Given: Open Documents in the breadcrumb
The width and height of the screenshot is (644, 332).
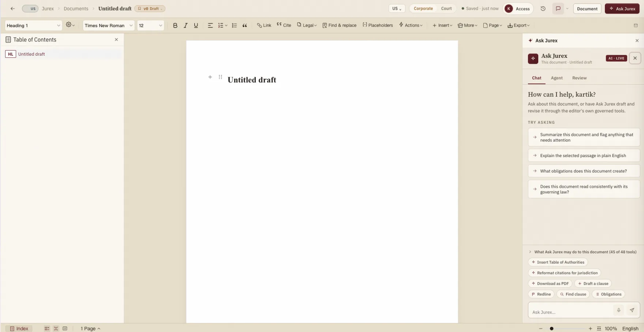Looking at the screenshot, I should 76,8.
